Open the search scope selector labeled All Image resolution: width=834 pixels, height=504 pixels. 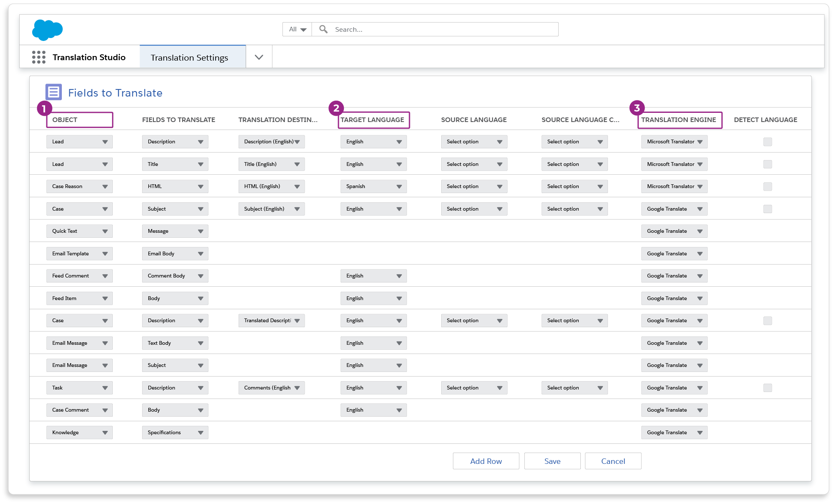coord(296,29)
